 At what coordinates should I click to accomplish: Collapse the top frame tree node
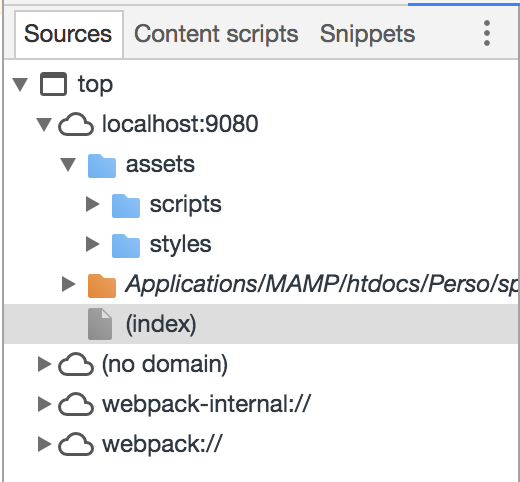click(x=20, y=85)
